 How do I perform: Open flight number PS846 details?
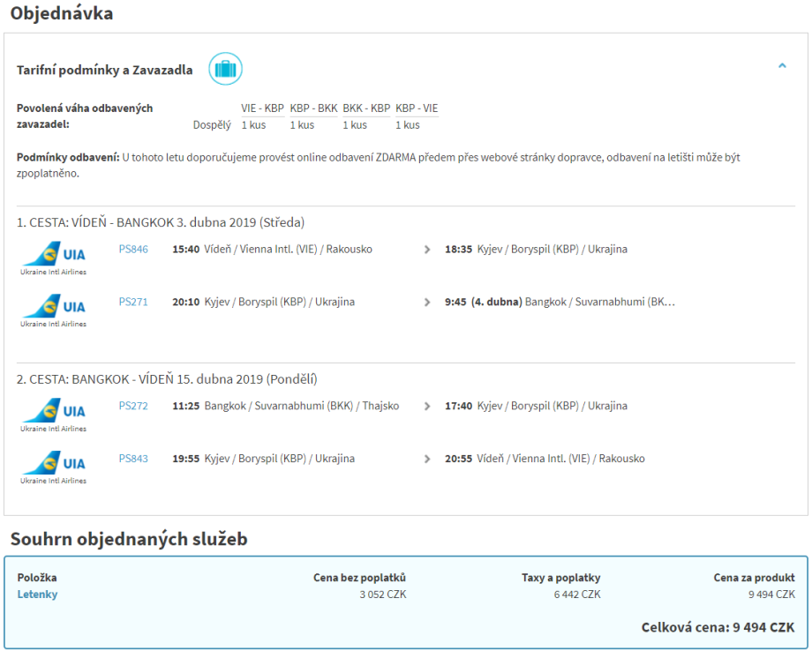pyautogui.click(x=133, y=250)
